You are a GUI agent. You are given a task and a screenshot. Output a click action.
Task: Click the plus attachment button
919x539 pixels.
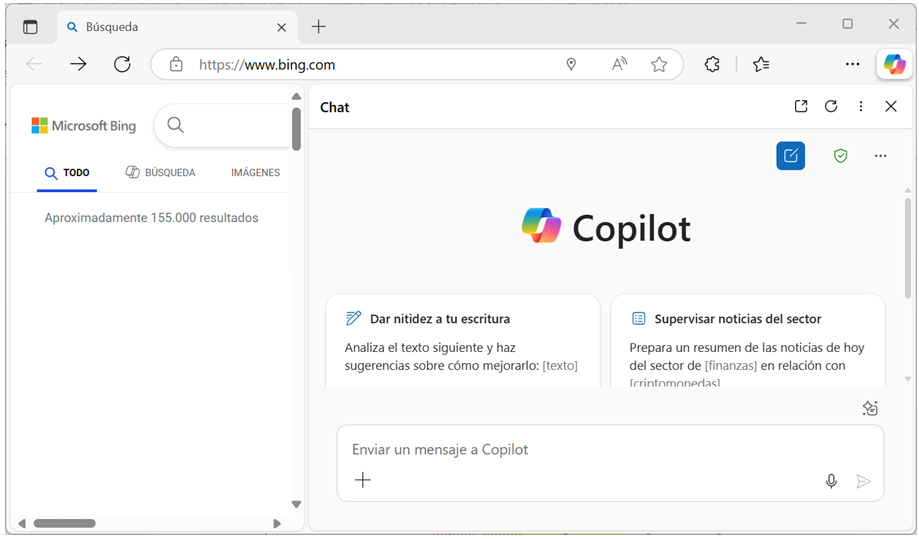(363, 480)
